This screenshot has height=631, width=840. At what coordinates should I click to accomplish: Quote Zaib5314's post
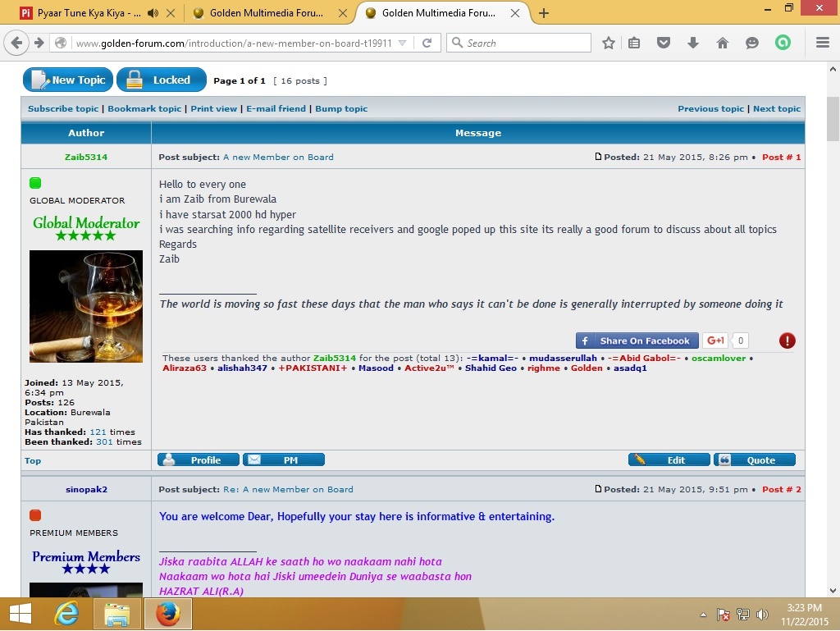[754, 460]
